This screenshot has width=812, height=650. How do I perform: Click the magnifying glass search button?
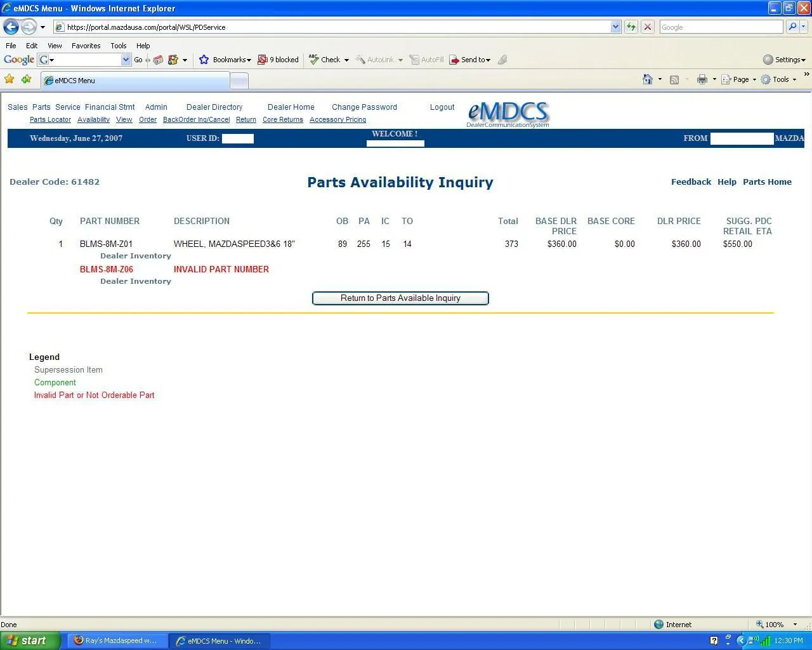tap(792, 27)
